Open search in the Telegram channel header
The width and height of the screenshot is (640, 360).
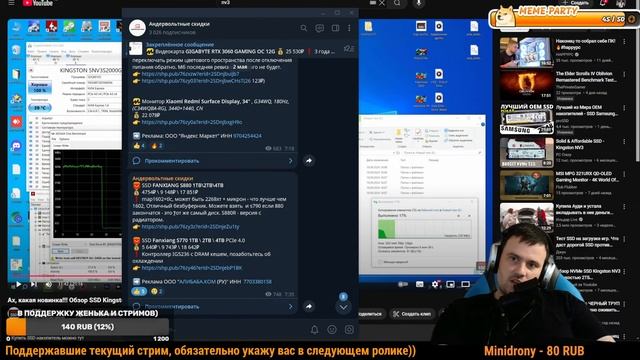point(304,28)
